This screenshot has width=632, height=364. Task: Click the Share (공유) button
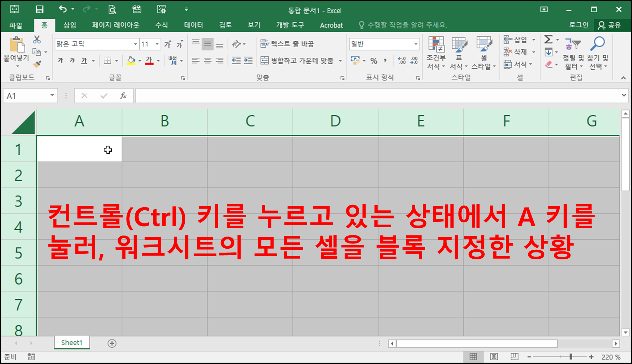tap(610, 25)
